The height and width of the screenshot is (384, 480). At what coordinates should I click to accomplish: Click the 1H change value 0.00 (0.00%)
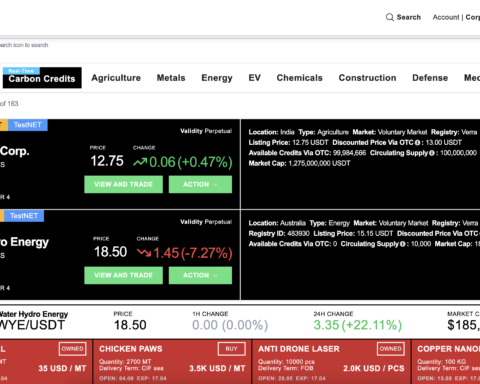[230, 325]
